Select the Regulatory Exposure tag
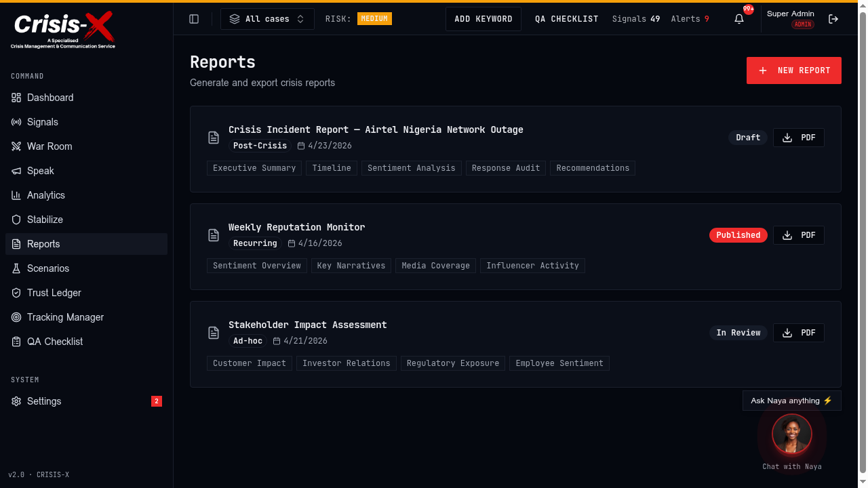 pyautogui.click(x=453, y=363)
